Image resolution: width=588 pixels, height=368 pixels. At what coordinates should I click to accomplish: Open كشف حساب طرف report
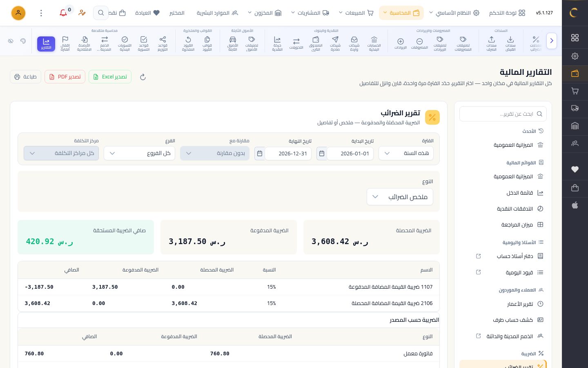coord(503,320)
